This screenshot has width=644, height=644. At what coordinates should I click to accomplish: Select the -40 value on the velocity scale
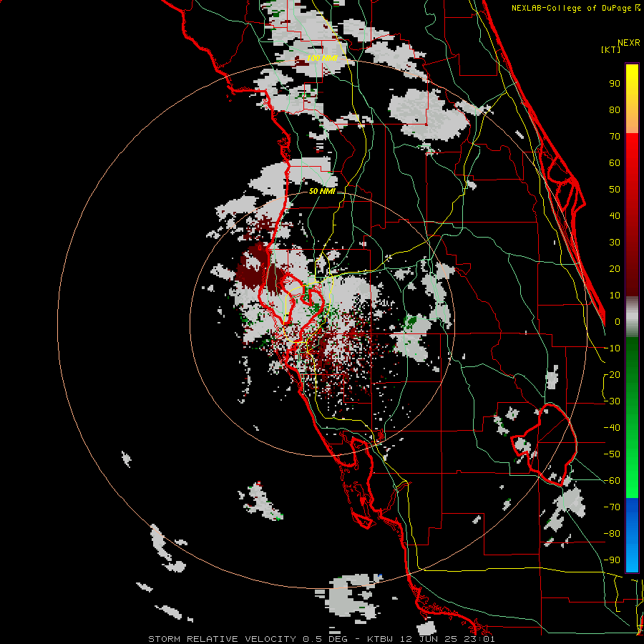point(612,428)
